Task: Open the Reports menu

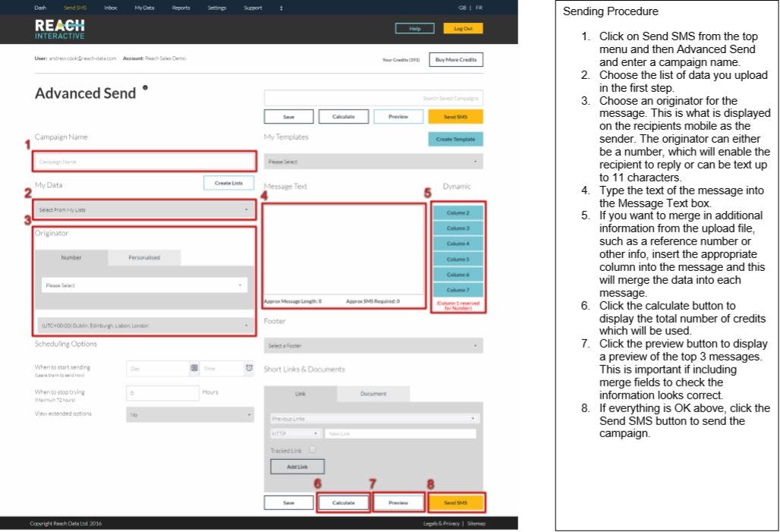Action: click(x=181, y=8)
